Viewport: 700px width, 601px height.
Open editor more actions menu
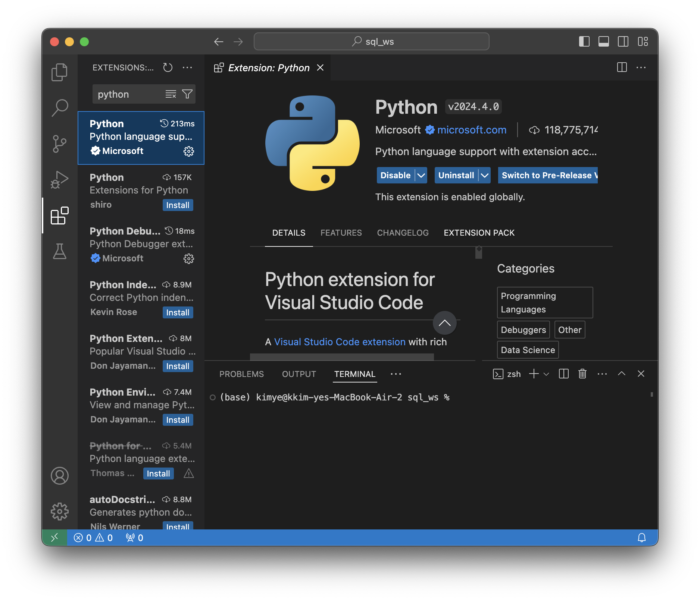(641, 67)
